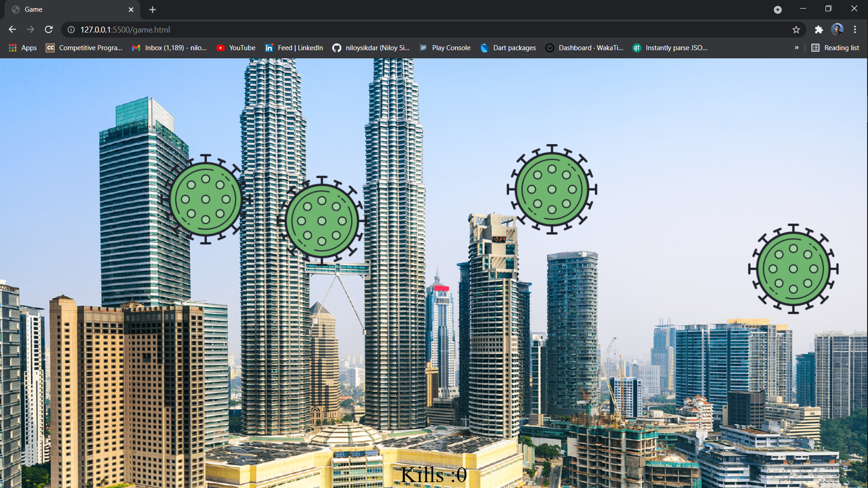Click the virus between the twin towers
Screen dimensions: 868x488
pos(322,221)
